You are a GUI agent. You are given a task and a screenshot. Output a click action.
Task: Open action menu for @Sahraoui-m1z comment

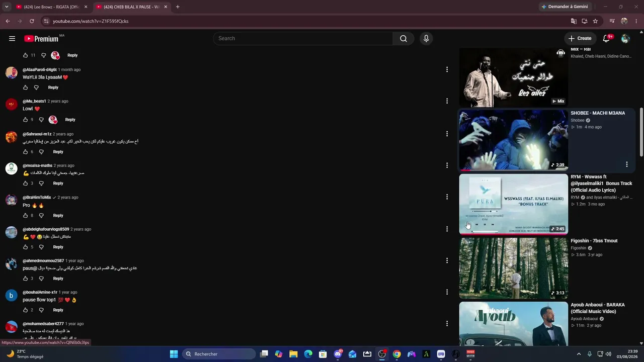[x=447, y=134]
